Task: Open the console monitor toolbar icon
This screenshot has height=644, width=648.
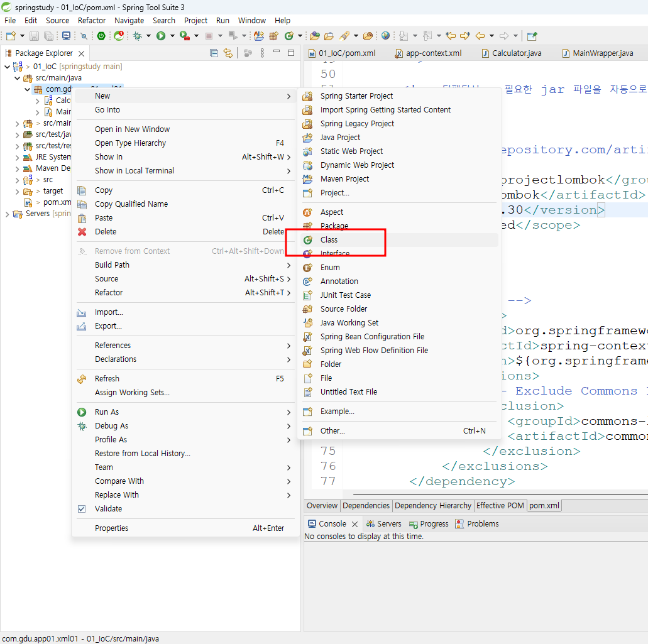Action: pos(66,36)
